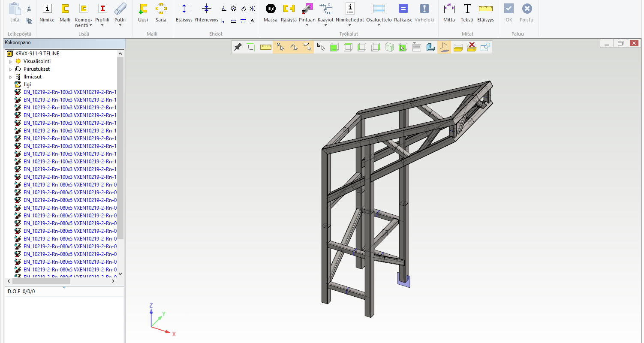This screenshot has width=644, height=343.
Task: Open the Osaluettelo parts list tool
Action: coord(379,12)
